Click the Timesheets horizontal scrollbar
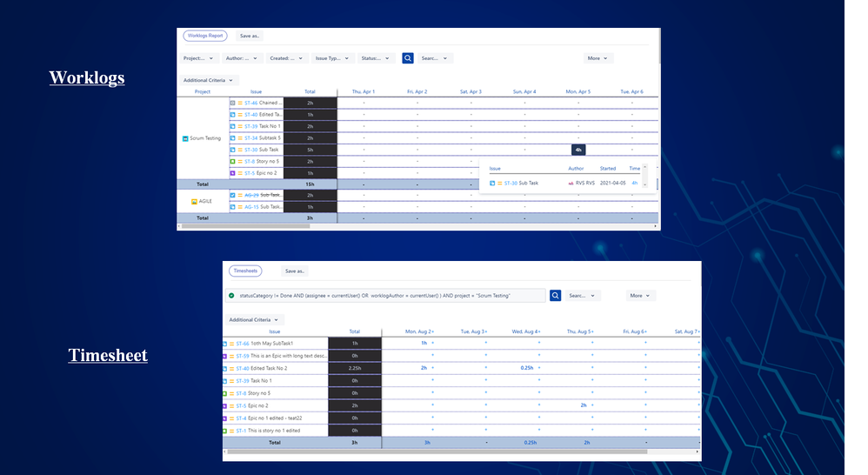This screenshot has width=868, height=475. (x=437, y=452)
